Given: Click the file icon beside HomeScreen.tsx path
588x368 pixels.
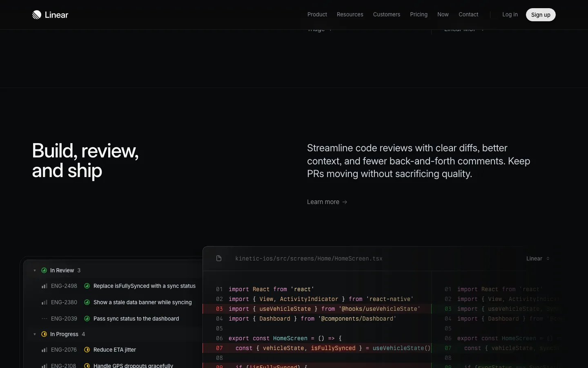Looking at the screenshot, I should coord(219,258).
